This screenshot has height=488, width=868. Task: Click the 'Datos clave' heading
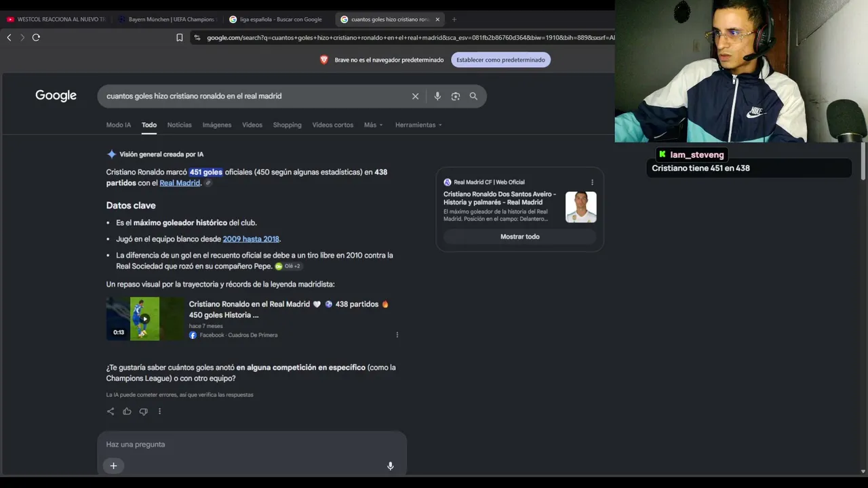(131, 205)
